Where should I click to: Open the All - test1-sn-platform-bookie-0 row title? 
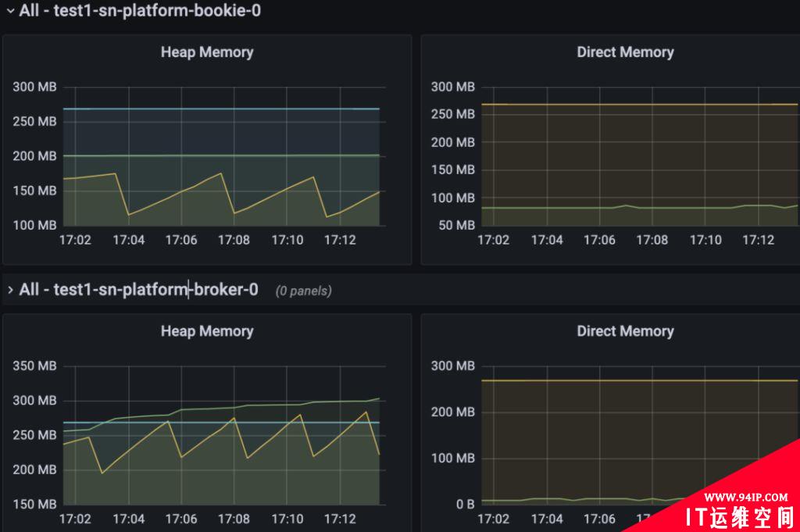click(140, 10)
